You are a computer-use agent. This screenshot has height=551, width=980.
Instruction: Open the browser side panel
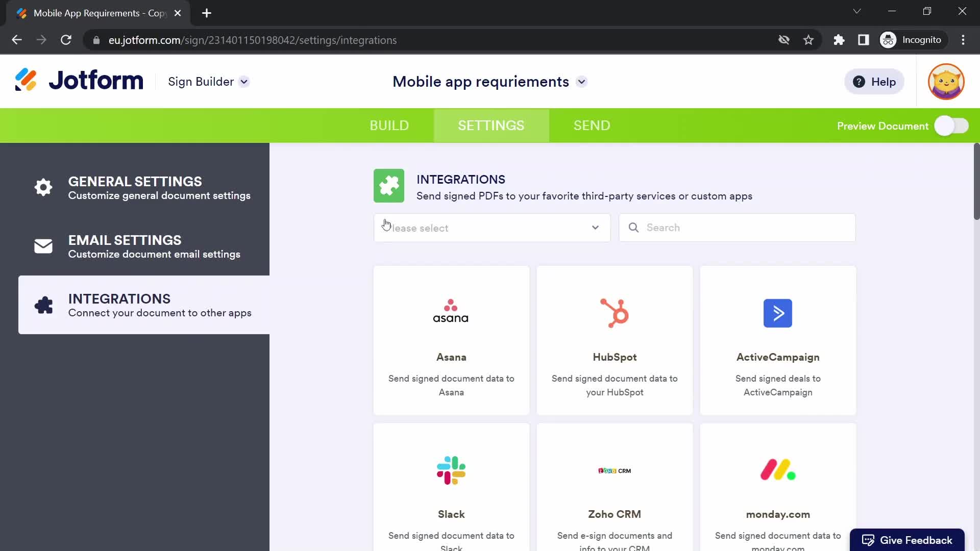tap(863, 40)
